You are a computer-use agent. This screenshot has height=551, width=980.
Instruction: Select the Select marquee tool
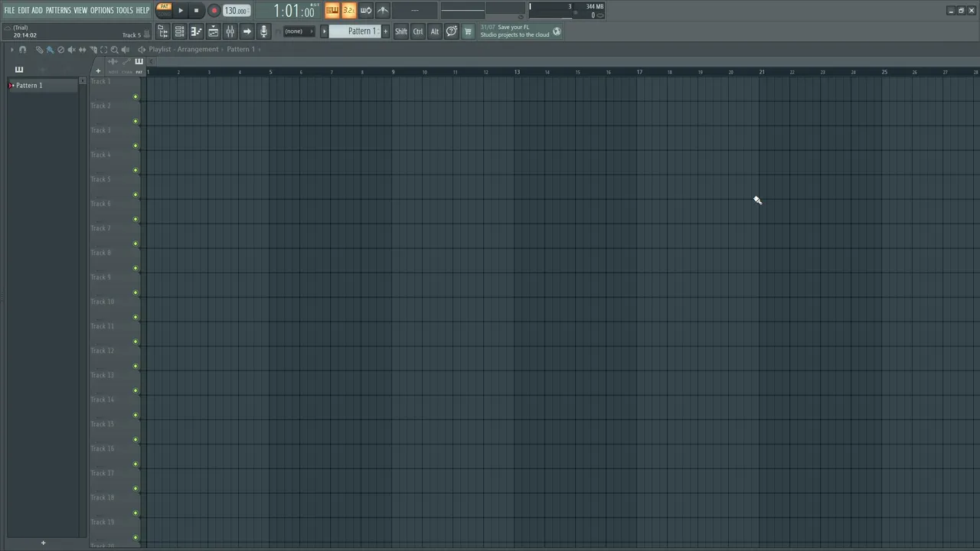(x=103, y=50)
